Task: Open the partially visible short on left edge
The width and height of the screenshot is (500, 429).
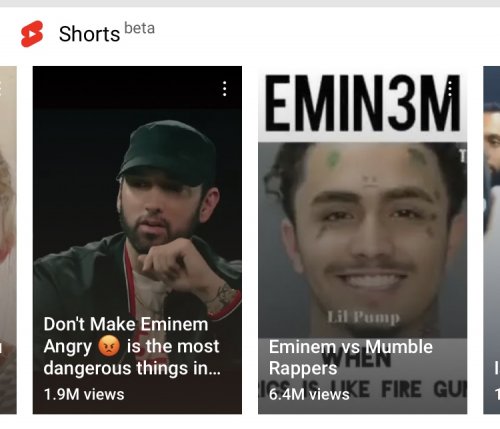Action: (x=8, y=240)
